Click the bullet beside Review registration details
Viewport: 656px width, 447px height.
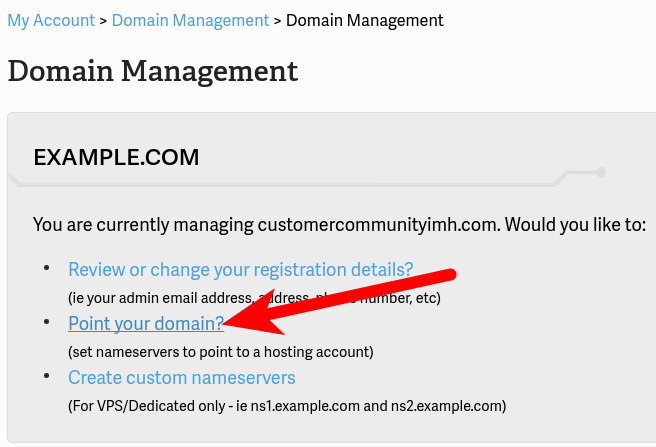tap(46, 269)
